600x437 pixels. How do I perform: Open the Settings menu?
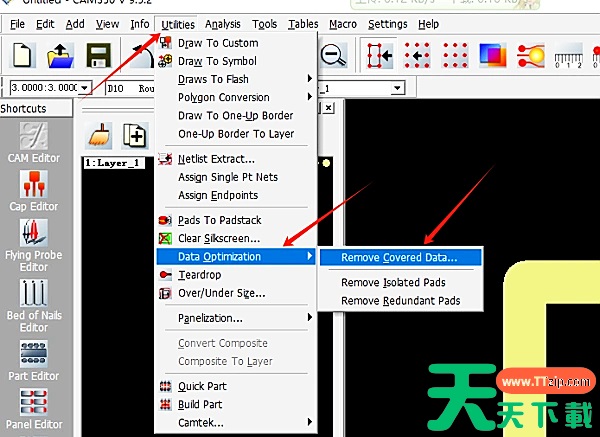pyautogui.click(x=388, y=24)
